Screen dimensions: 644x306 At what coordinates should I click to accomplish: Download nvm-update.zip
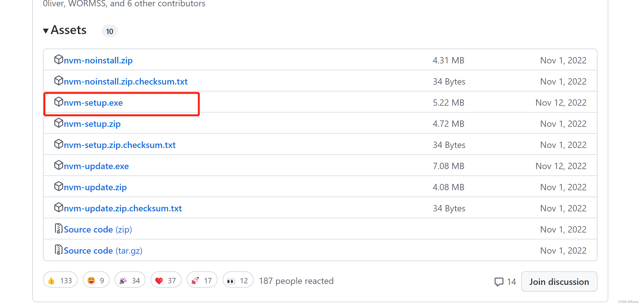pyautogui.click(x=95, y=187)
